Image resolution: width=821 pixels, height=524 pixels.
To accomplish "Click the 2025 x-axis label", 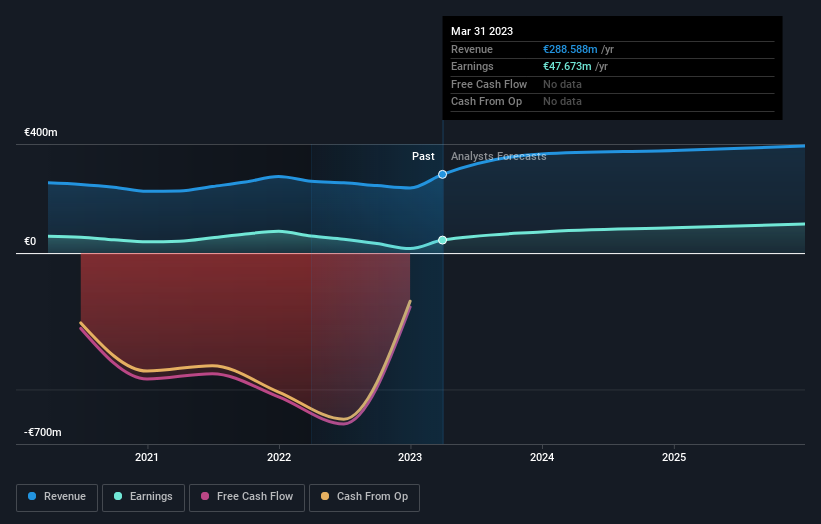I will pyautogui.click(x=674, y=457).
